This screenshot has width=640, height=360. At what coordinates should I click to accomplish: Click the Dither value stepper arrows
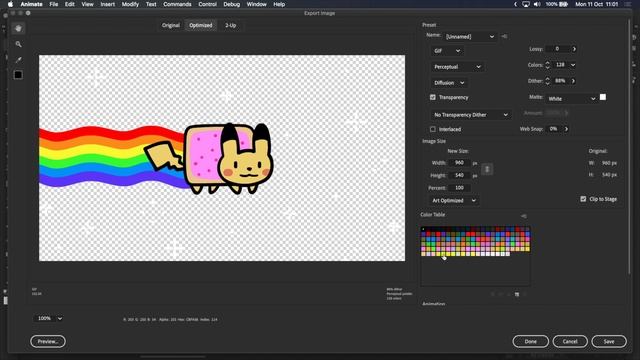pos(547,81)
